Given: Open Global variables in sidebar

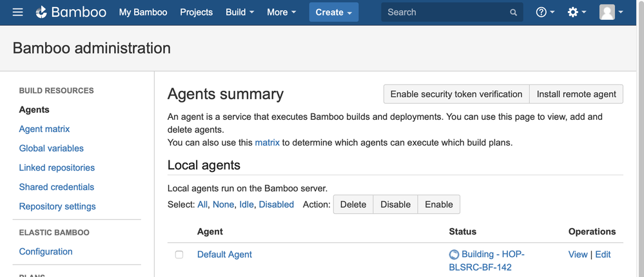Looking at the screenshot, I should pos(52,148).
